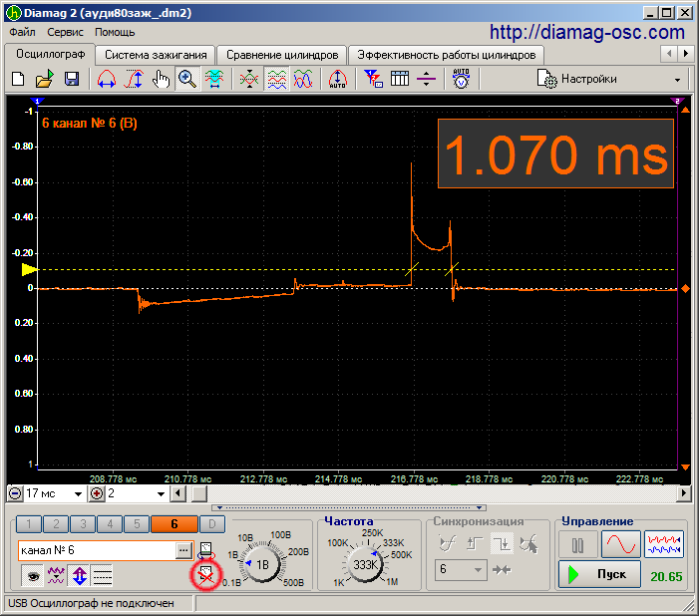Screen dimensions: 699x616
Task: Select channel 2 button
Action: click(56, 524)
